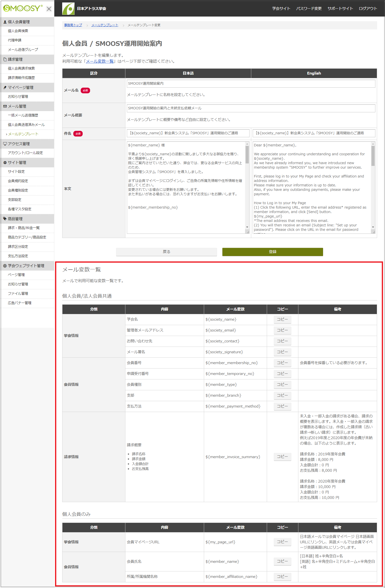The height and width of the screenshot is (588, 385).
Task: Click the メール概要 input field
Action: click(251, 108)
